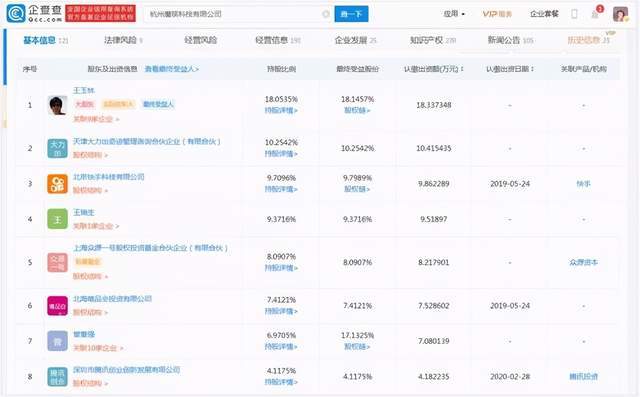Open VIP服务 in the header
This screenshot has width=640, height=397.
(x=497, y=14)
